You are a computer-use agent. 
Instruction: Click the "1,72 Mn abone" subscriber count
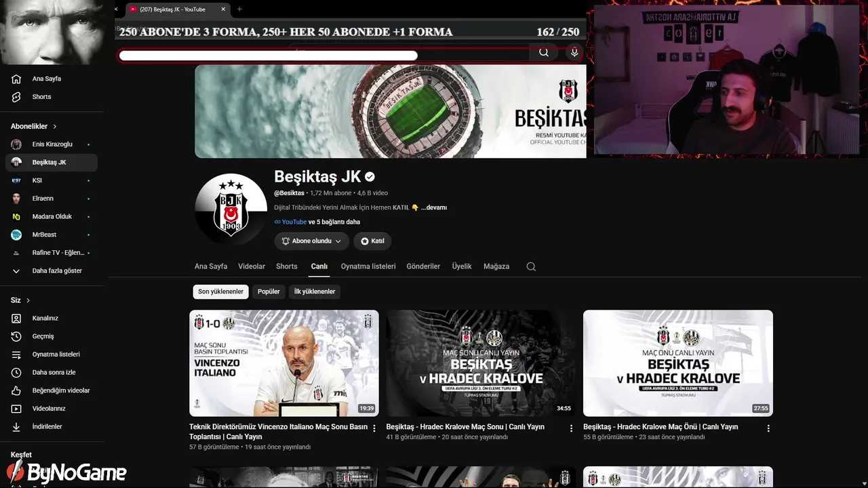[x=330, y=193]
